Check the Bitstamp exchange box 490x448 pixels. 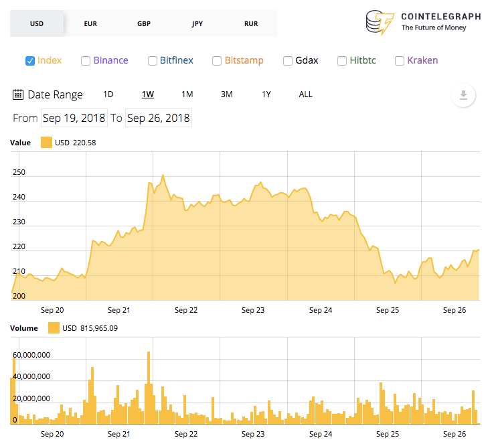[x=217, y=61]
